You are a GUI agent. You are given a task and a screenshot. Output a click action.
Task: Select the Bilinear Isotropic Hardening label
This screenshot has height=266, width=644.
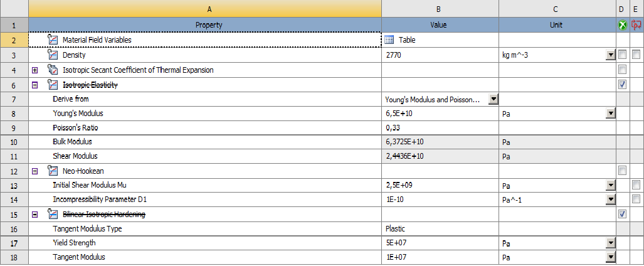[104, 214]
